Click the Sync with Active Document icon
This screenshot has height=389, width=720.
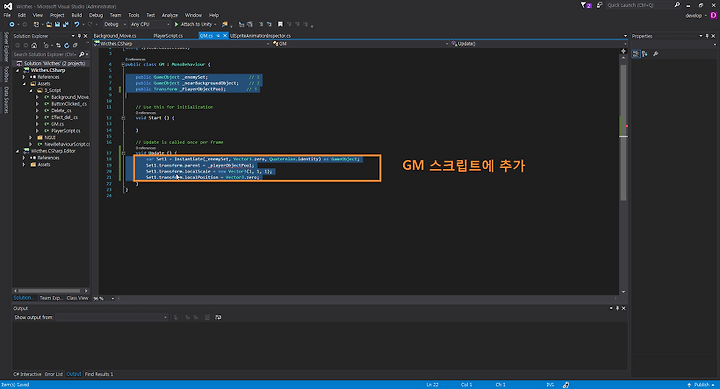coord(58,45)
